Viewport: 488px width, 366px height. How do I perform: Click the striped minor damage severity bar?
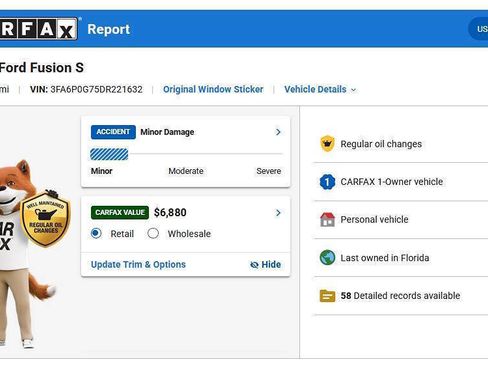[109, 154]
